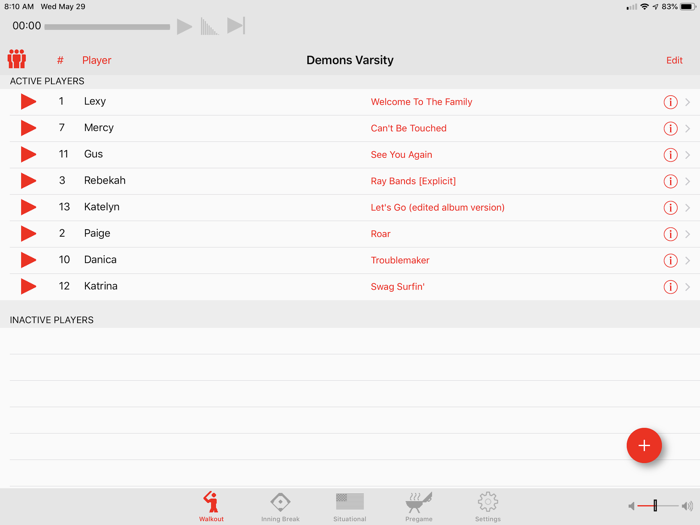This screenshot has width=700, height=525.
Task: Expand Paige's row chevron
Action: (x=688, y=234)
